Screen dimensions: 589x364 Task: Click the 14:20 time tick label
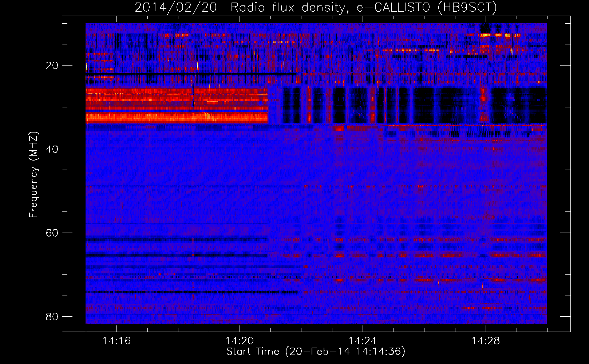coord(240,341)
